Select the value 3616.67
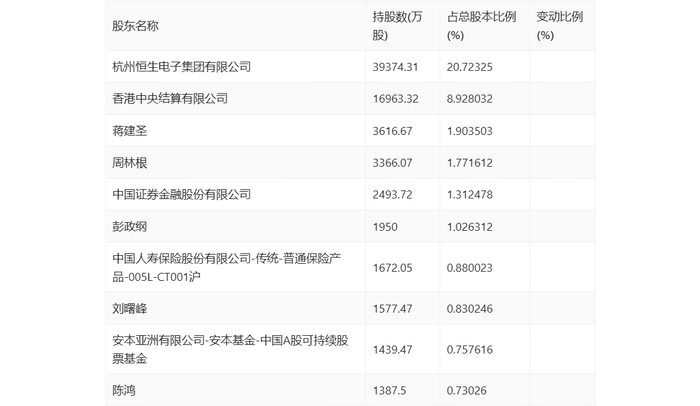700x406 pixels. [x=392, y=131]
